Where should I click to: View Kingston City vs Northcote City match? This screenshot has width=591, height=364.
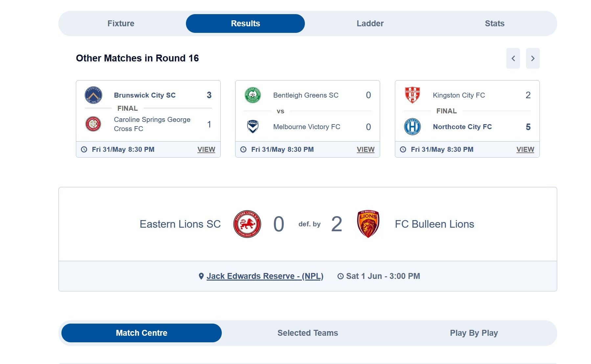tap(525, 149)
